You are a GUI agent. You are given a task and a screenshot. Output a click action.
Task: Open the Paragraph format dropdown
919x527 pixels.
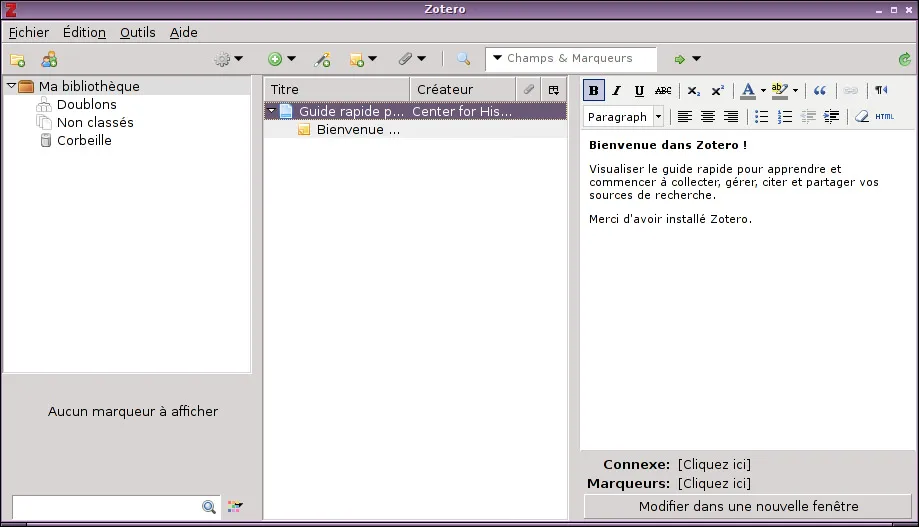pos(624,117)
